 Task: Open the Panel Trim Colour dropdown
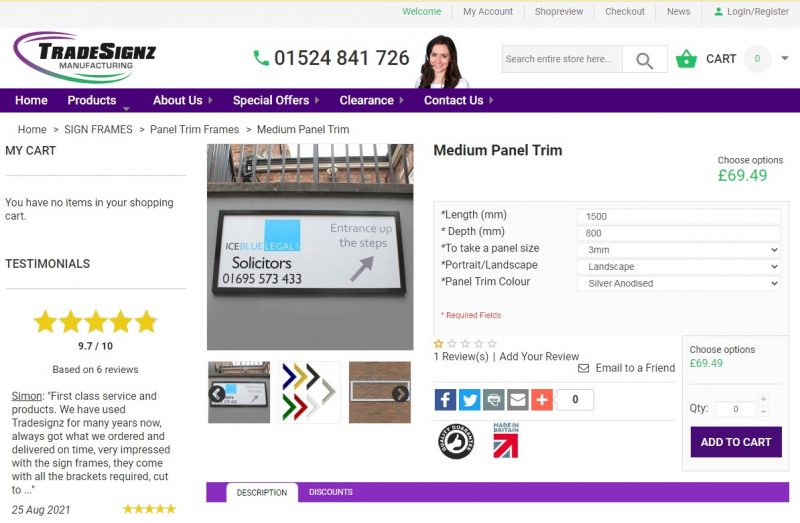tap(679, 283)
